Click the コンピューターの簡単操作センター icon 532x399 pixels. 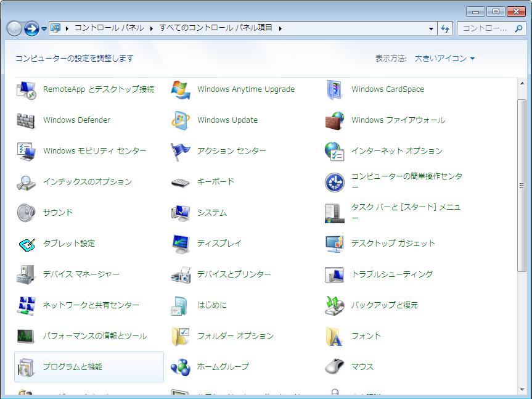point(335,182)
